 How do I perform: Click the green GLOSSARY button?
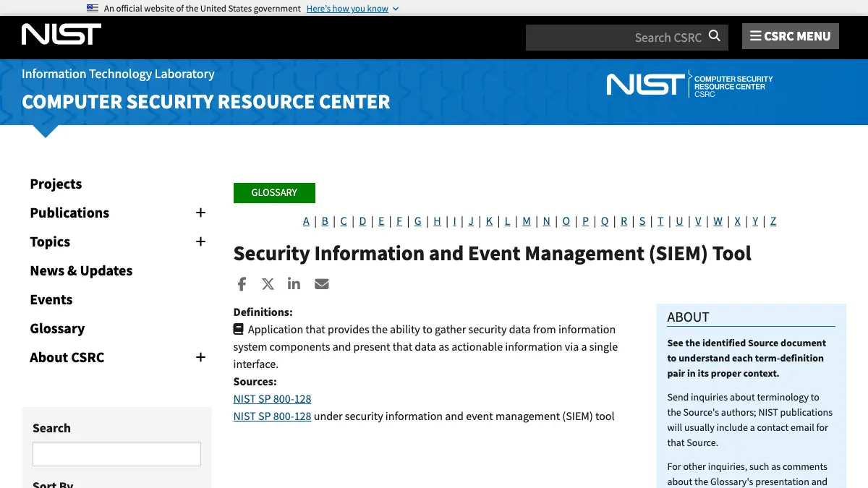[x=274, y=193]
